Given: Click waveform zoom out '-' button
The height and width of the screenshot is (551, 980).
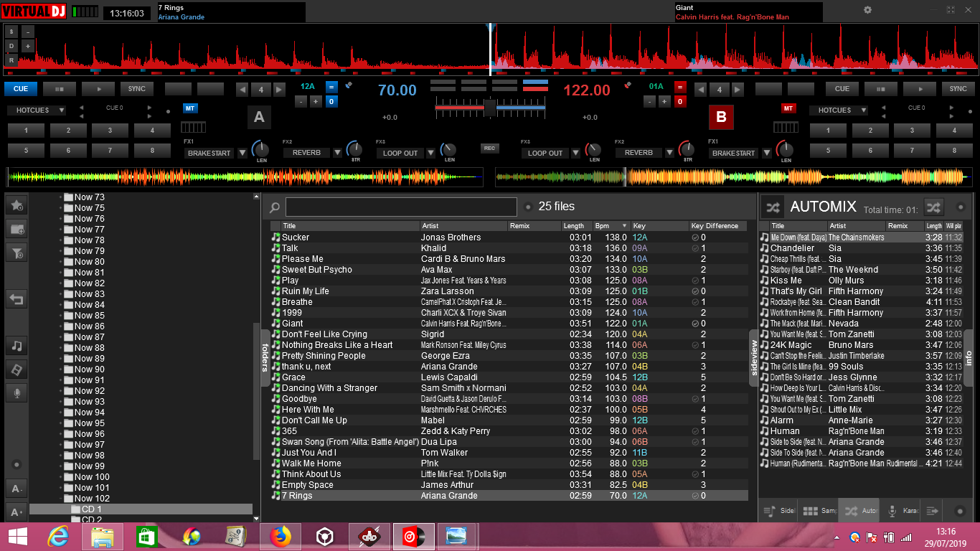Looking at the screenshot, I should [28, 32].
